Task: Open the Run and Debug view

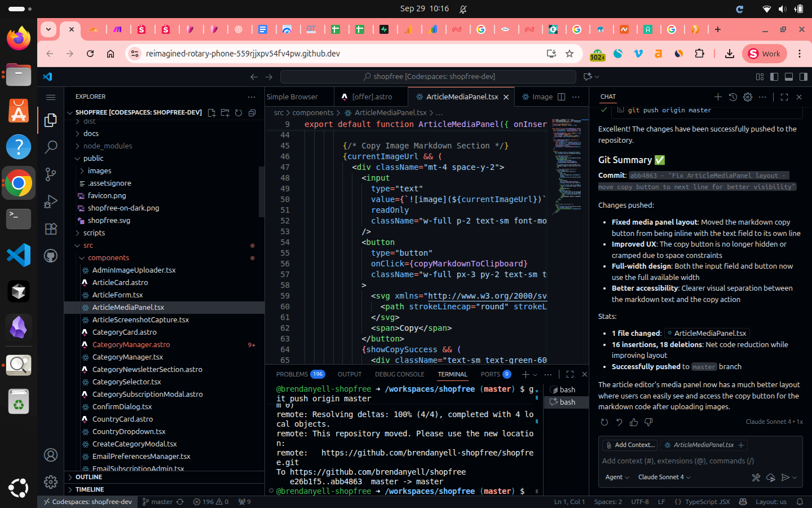Action: (x=51, y=202)
